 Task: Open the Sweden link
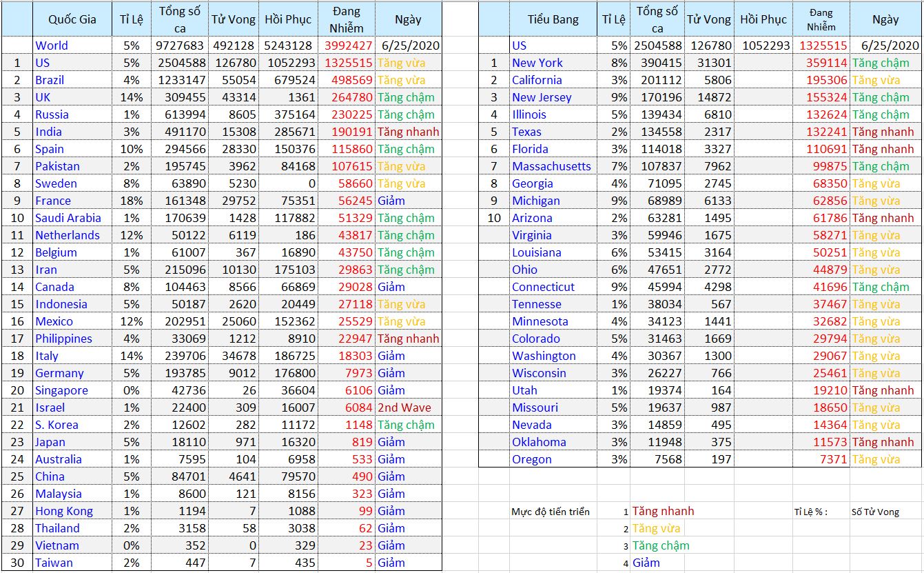click(56, 183)
